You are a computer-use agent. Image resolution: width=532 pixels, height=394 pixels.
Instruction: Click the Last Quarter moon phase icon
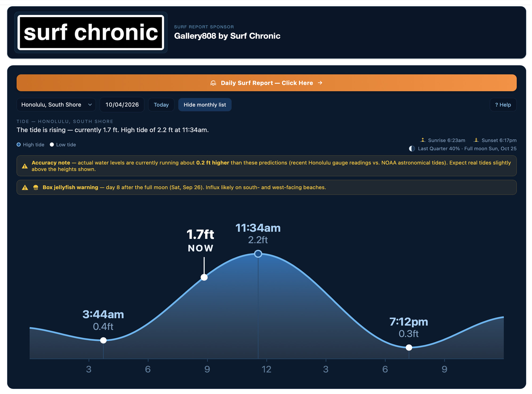coord(412,148)
